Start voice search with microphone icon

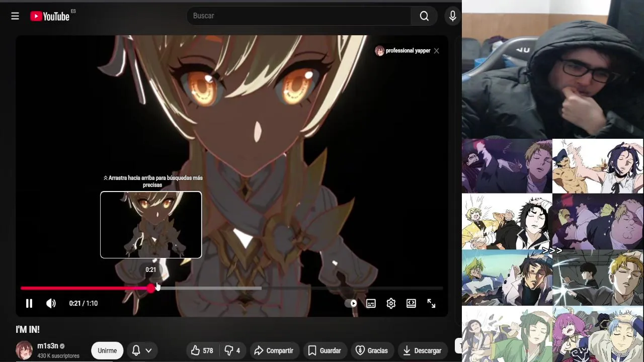click(x=453, y=16)
